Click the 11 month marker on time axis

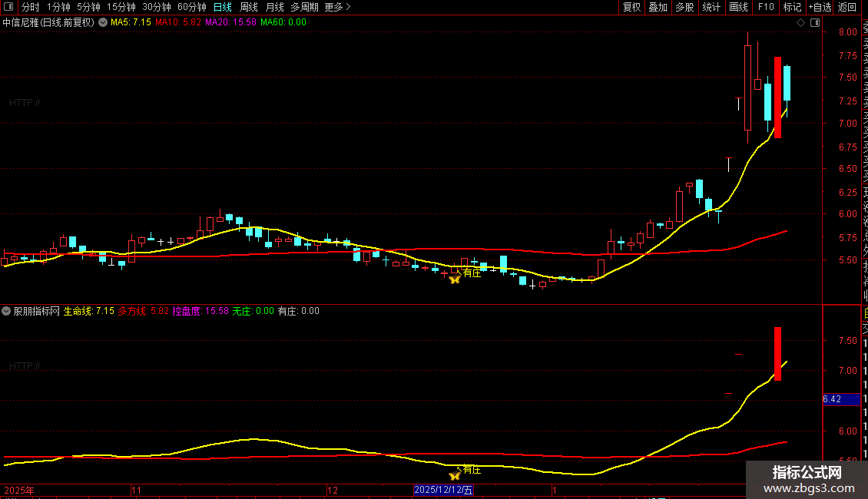136,490
